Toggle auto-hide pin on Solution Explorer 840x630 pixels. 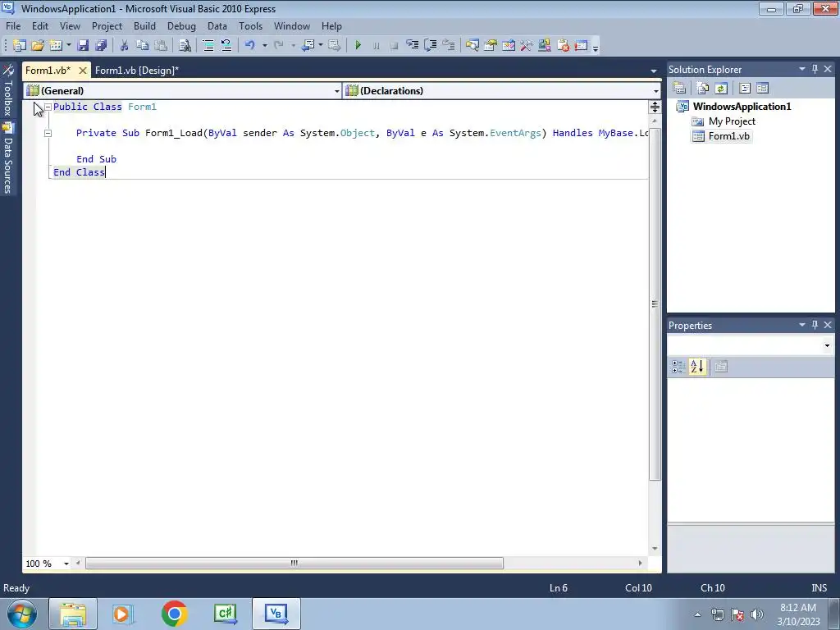[815, 69]
